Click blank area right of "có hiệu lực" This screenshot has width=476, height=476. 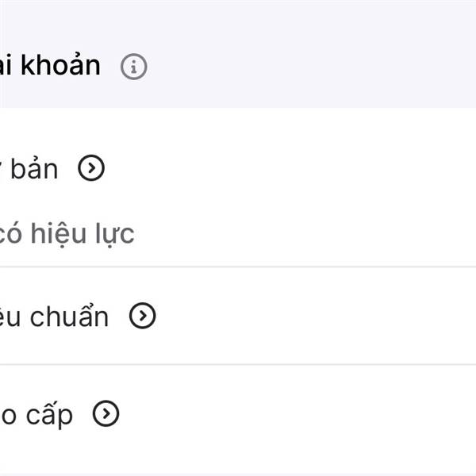(317, 234)
